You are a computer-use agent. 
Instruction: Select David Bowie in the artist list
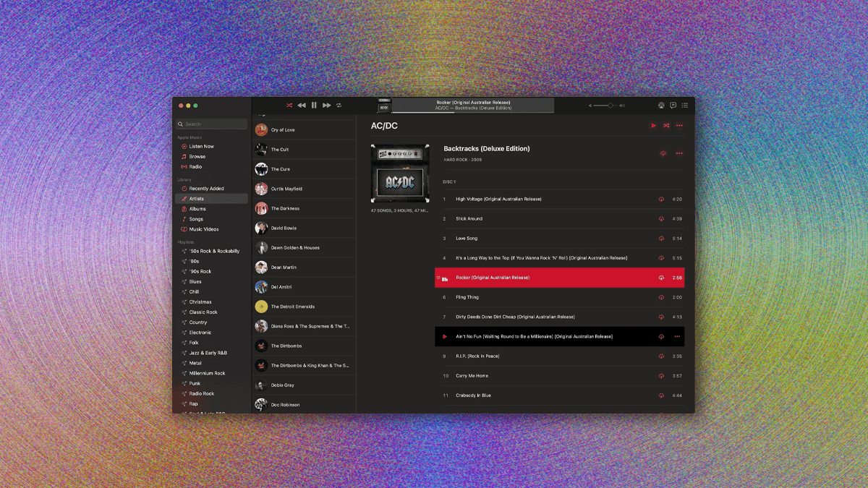[285, 228]
